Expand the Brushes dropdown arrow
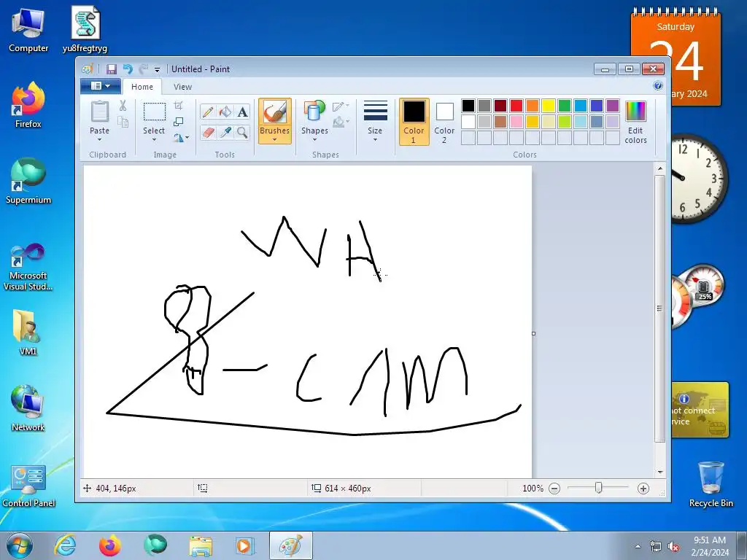 click(275, 139)
